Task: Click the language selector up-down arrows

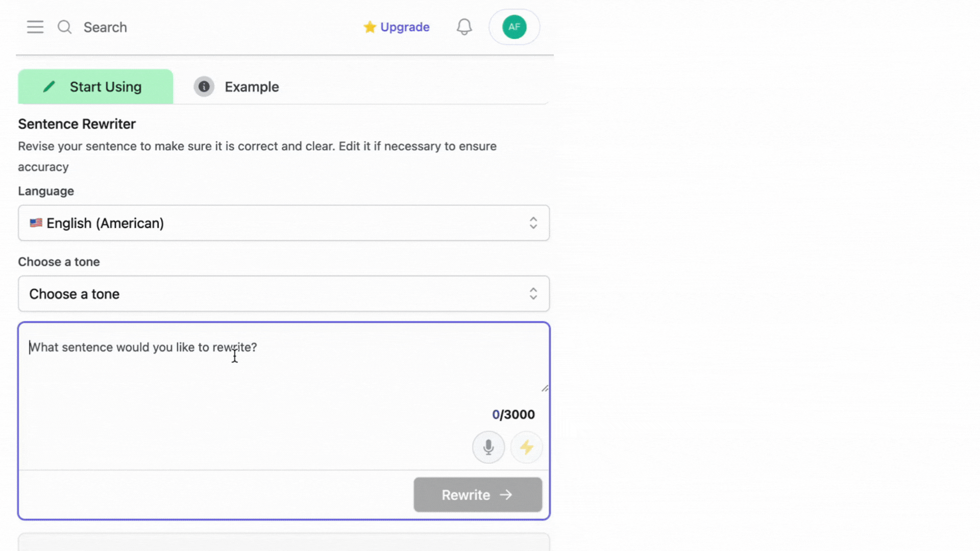Action: click(533, 223)
